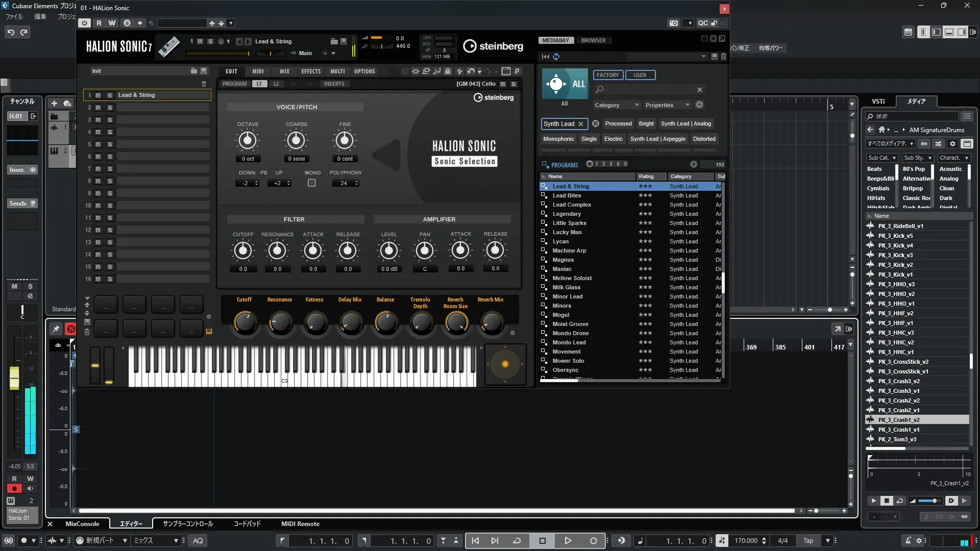This screenshot has height=551, width=980.
Task: Expand the Category filter dropdown
Action: click(x=616, y=105)
